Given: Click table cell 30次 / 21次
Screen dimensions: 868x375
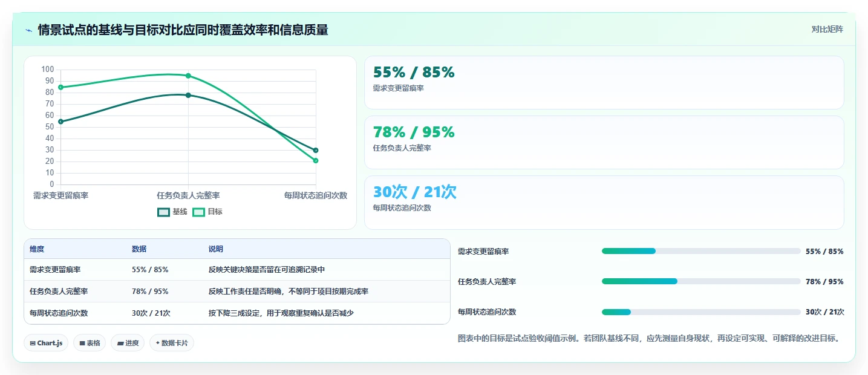Looking at the screenshot, I should coord(151,313).
